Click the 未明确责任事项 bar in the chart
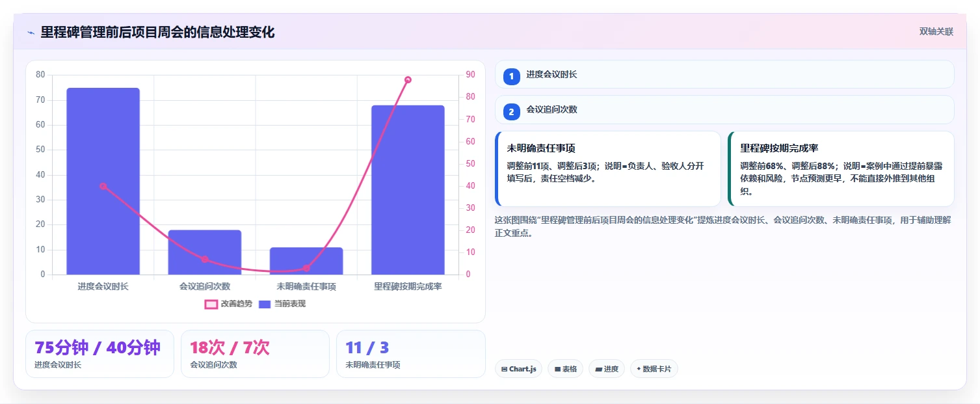Screen dimensions: 980x404 306,261
